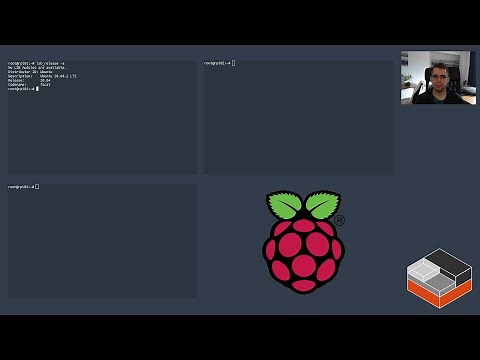This screenshot has height=360, width=480.
Task: Click the 'Codename: focal' line
Action: point(29,85)
